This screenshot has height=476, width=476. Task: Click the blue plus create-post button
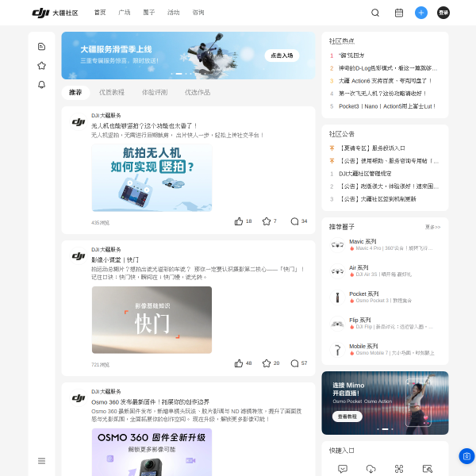point(421,13)
